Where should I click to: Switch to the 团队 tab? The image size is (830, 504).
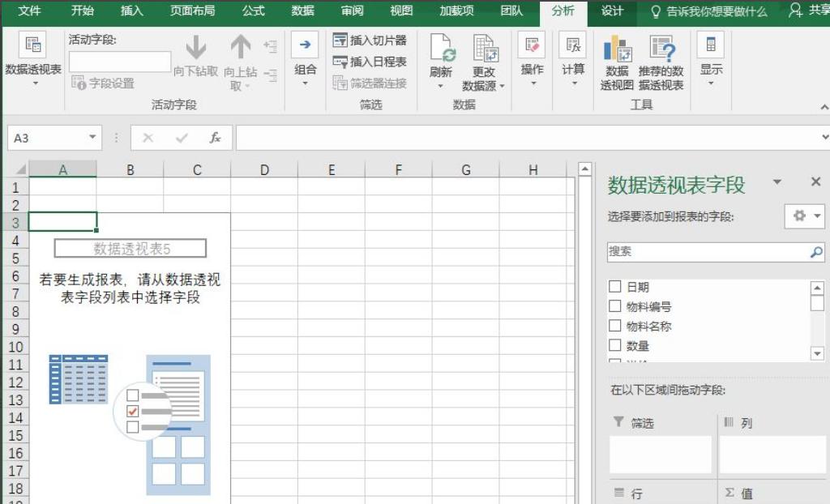(x=511, y=11)
